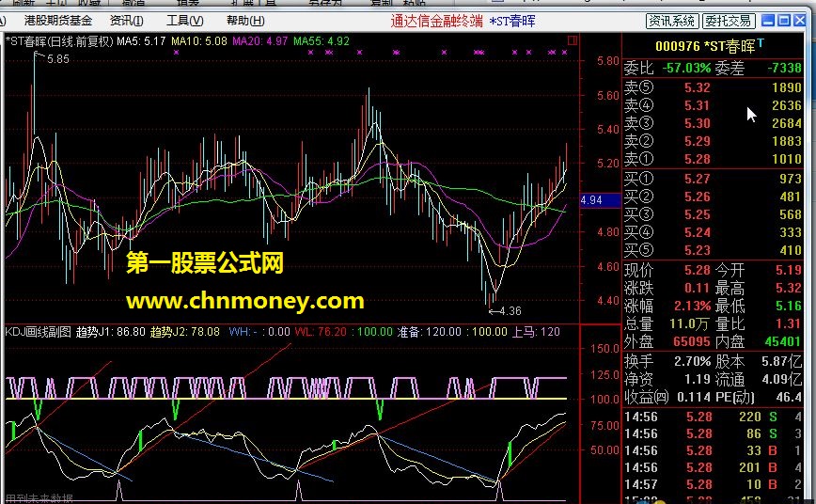The height and width of the screenshot is (504, 816).
Task: Click the 收益(四) value 0.114
Action: pos(694,397)
